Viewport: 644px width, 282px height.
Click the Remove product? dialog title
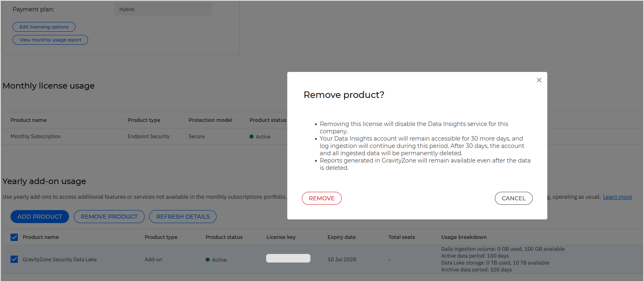344,95
